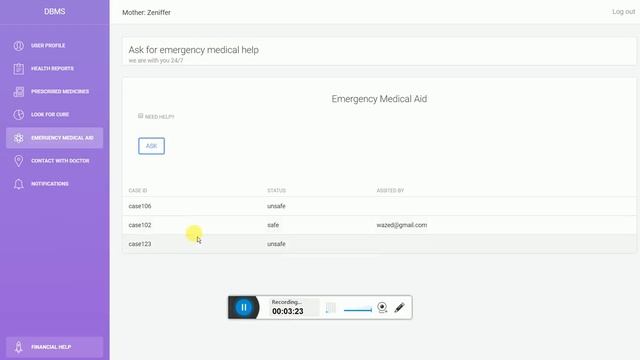
Task: Pause the screen recording
Action: coord(244,307)
